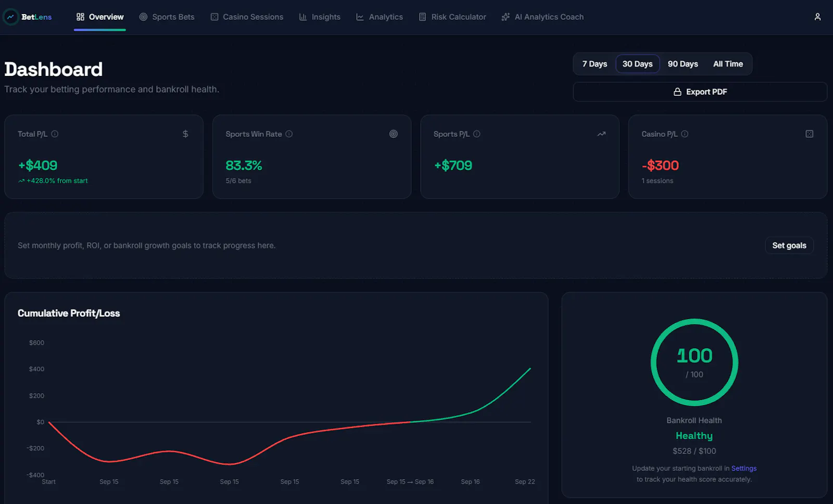
Task: Click the BetLens logo icon
Action: click(x=10, y=17)
